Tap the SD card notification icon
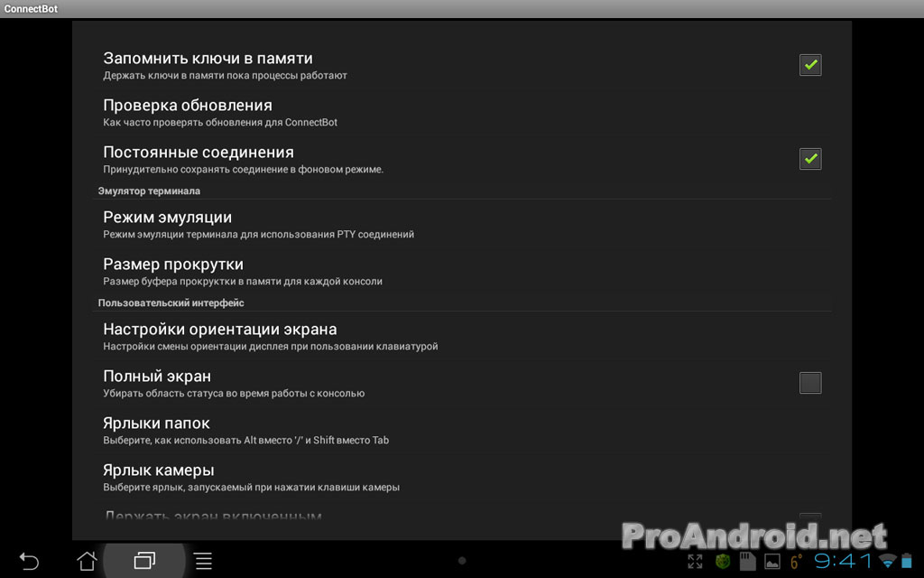The height and width of the screenshot is (578, 924). click(748, 562)
